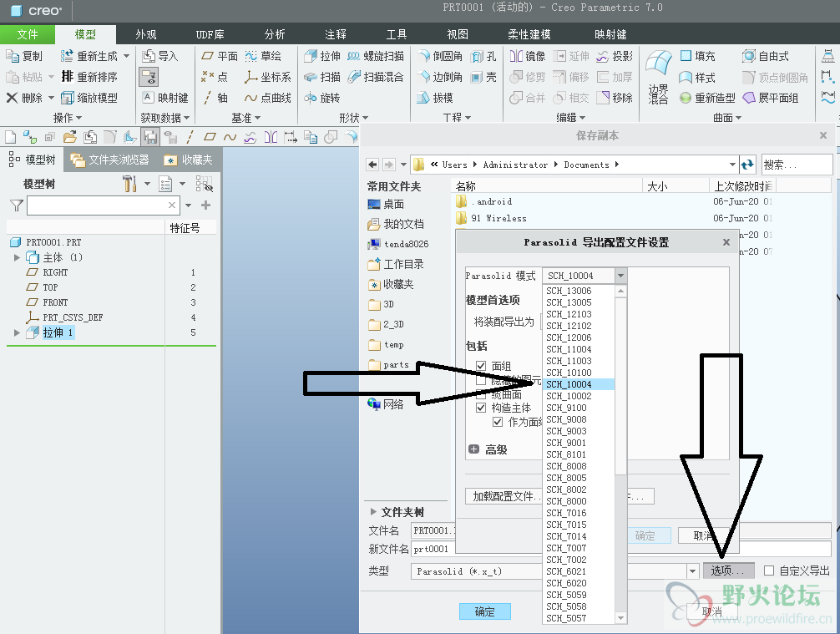
Task: Click the 加载配置文件 button
Action: [504, 496]
